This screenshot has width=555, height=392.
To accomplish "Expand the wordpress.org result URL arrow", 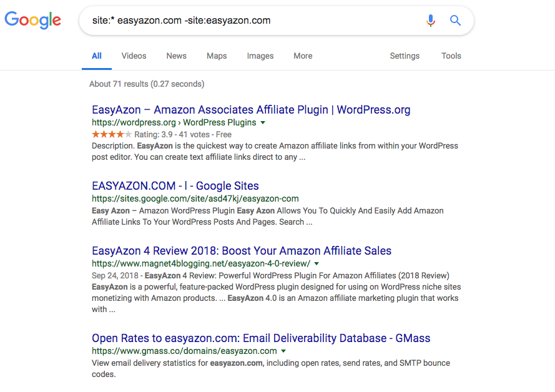I will (x=263, y=122).
